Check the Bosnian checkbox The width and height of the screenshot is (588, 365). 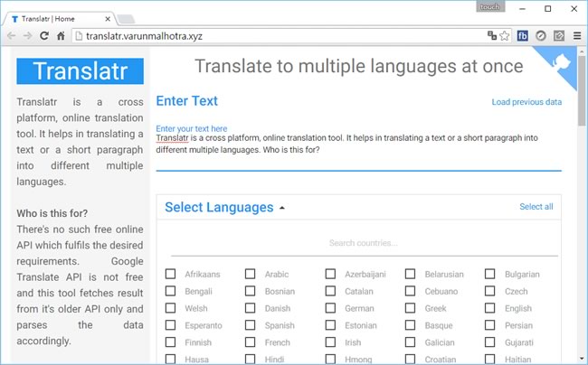250,291
